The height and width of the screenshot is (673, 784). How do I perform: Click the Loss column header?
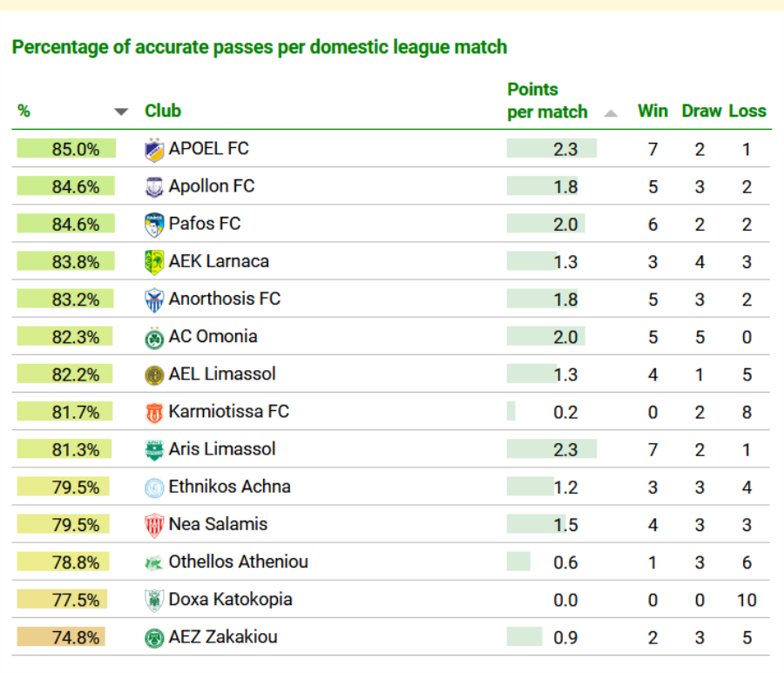point(747,111)
